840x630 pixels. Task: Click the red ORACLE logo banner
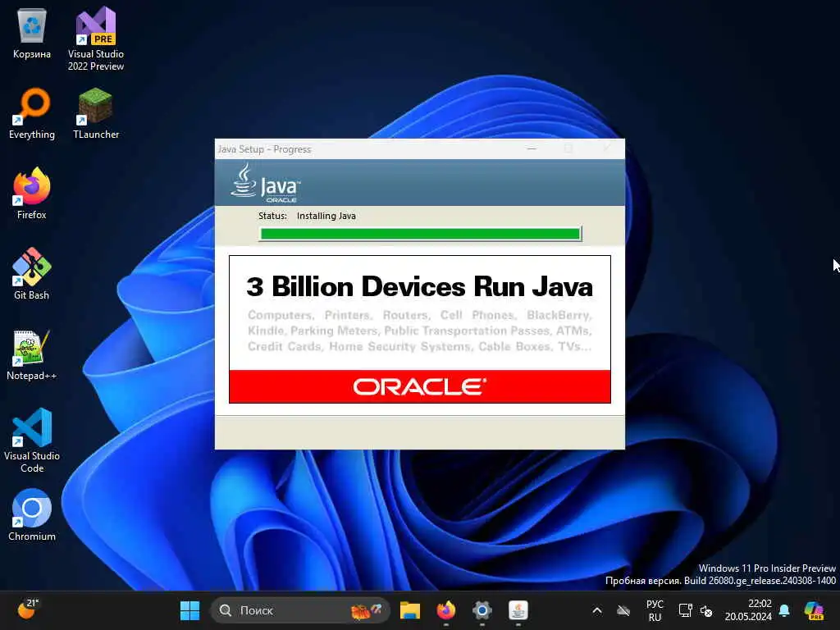pyautogui.click(x=420, y=386)
